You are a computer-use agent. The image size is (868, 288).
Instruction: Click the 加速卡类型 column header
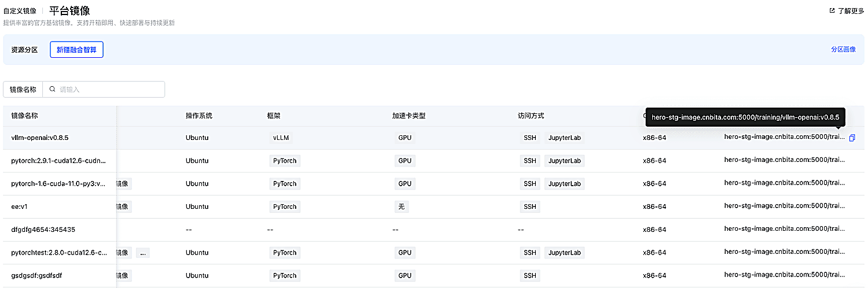[409, 116]
